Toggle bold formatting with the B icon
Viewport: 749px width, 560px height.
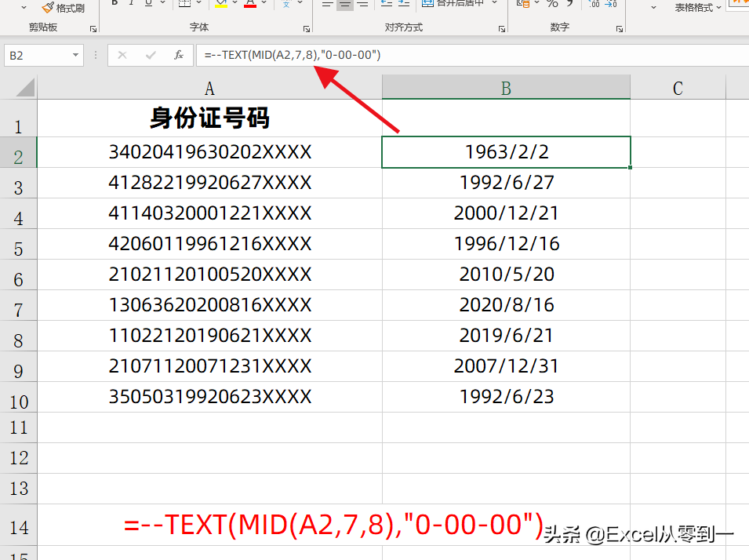point(114,5)
